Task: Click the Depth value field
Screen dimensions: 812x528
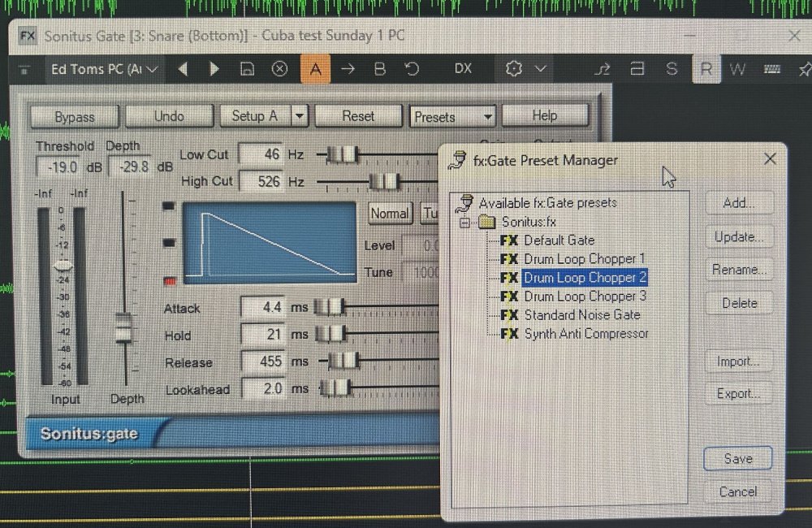Action: pyautogui.click(x=131, y=167)
